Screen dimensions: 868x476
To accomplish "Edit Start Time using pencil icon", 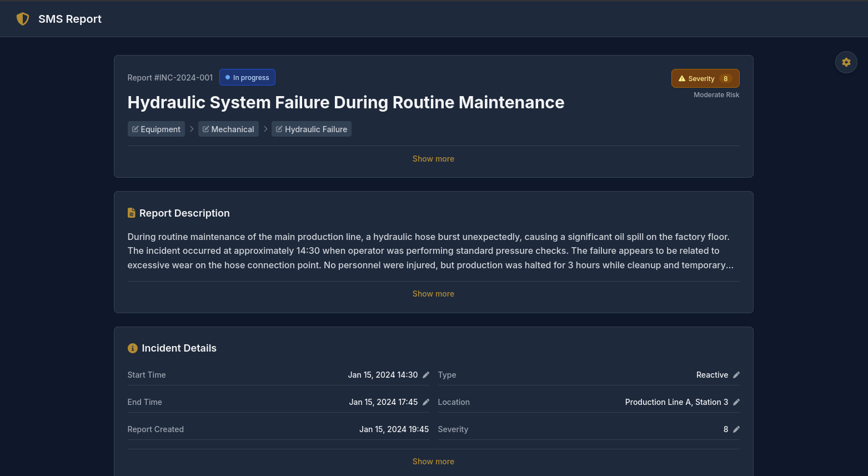I will [x=426, y=375].
